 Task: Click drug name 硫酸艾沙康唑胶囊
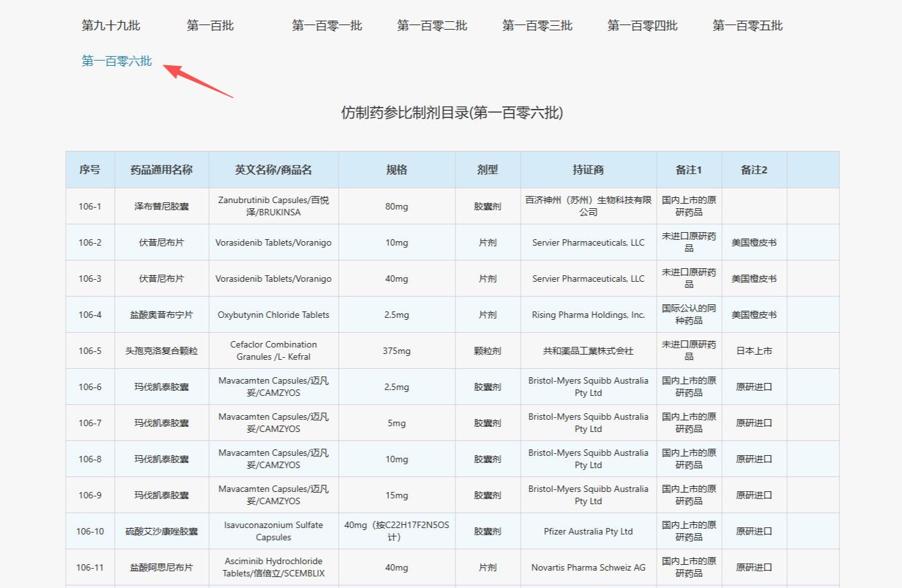(161, 531)
